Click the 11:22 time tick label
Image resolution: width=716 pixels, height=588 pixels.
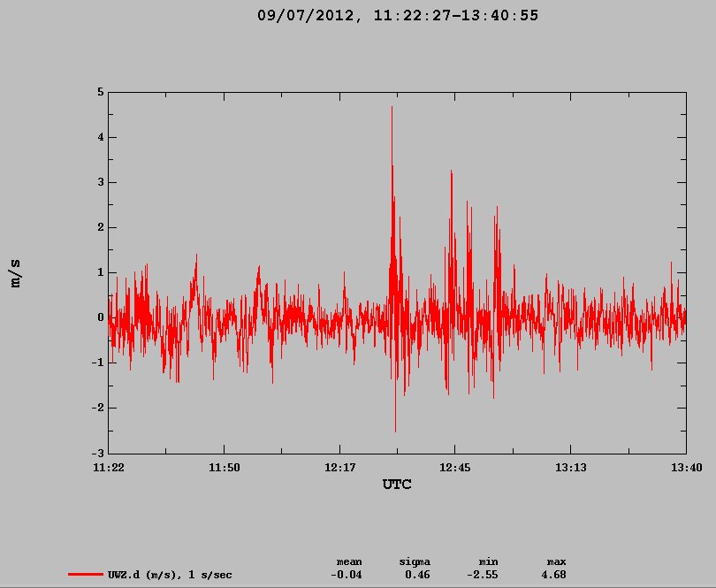click(109, 468)
